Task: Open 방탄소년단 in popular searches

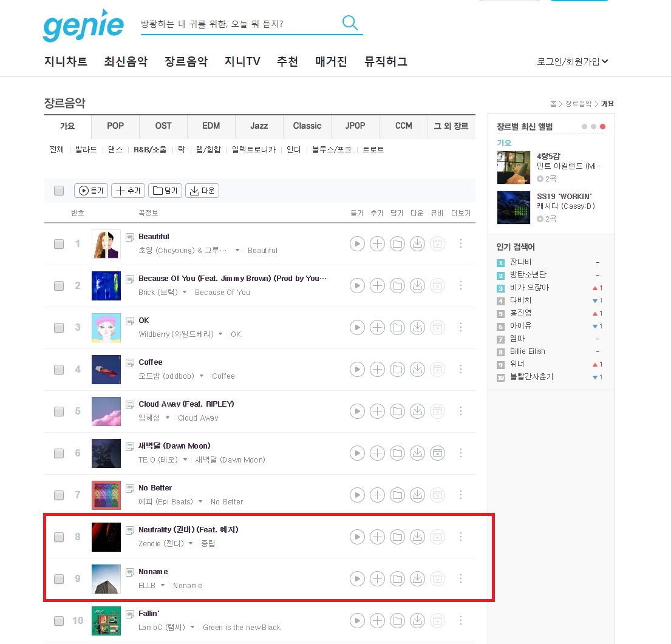Action: [x=528, y=274]
